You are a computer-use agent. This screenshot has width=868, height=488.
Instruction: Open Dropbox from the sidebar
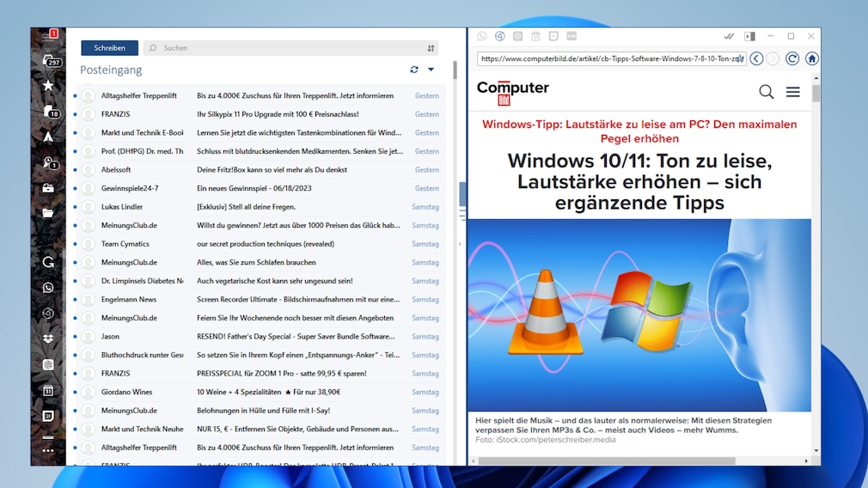48,339
